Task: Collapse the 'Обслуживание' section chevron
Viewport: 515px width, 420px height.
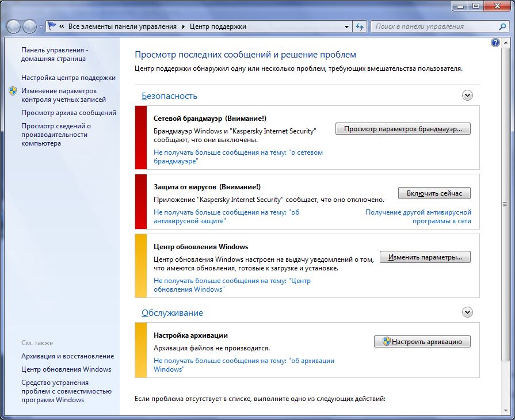Action: 467,312
